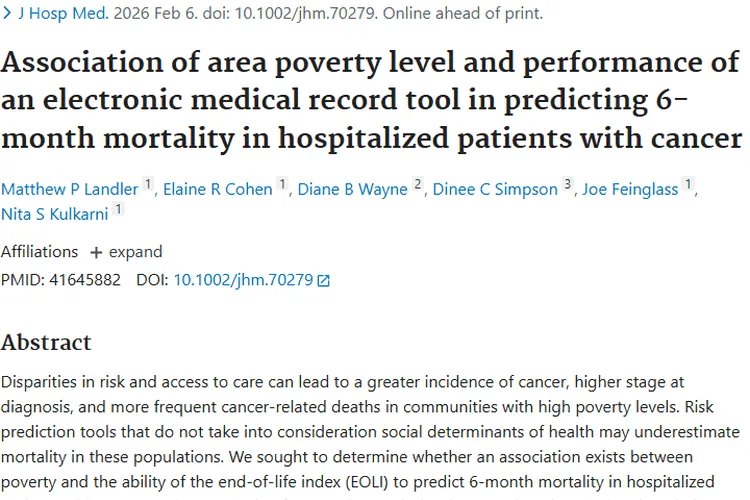The height and width of the screenshot is (500, 750).
Task: Click author name Diane B Wayne
Action: [353, 189]
